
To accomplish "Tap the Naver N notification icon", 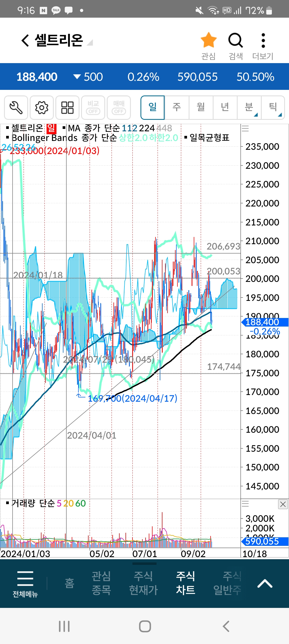I will pyautogui.click(x=43, y=10).
